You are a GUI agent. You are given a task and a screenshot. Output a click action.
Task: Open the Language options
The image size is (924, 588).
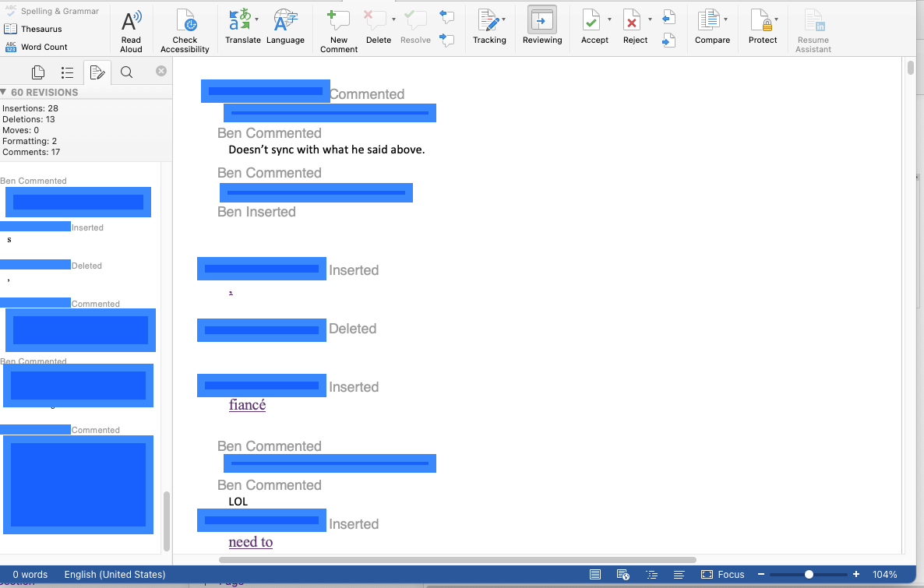[285, 27]
